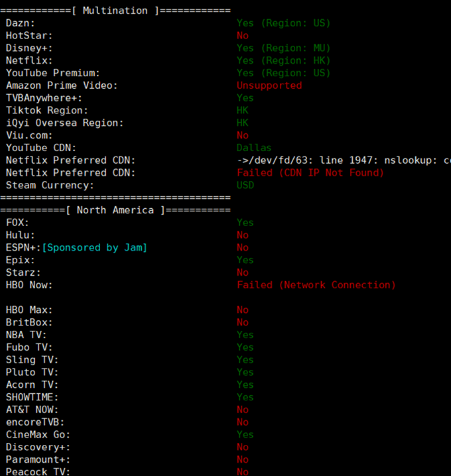
Task: Click the TVBAnywhere+ label
Action: [44, 98]
